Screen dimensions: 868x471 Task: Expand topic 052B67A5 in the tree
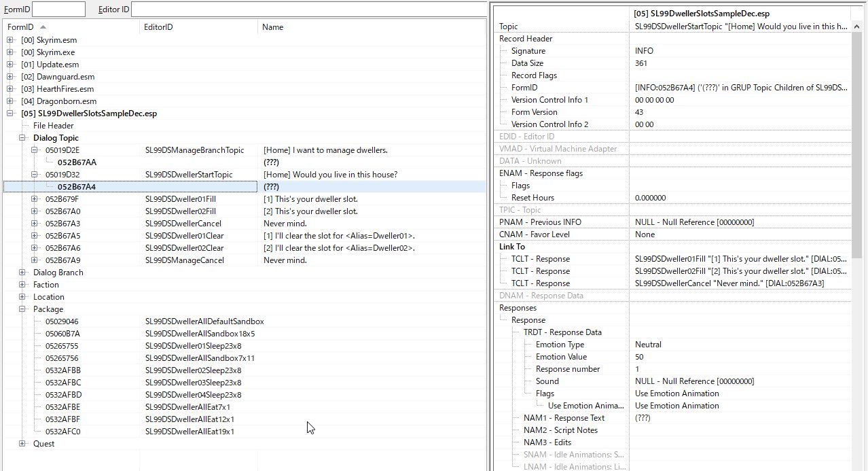coord(35,236)
